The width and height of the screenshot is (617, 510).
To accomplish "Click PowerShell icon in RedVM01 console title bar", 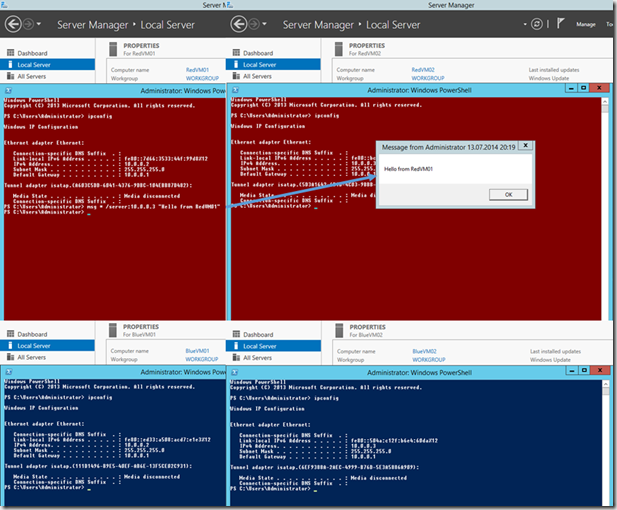I will point(8,91).
